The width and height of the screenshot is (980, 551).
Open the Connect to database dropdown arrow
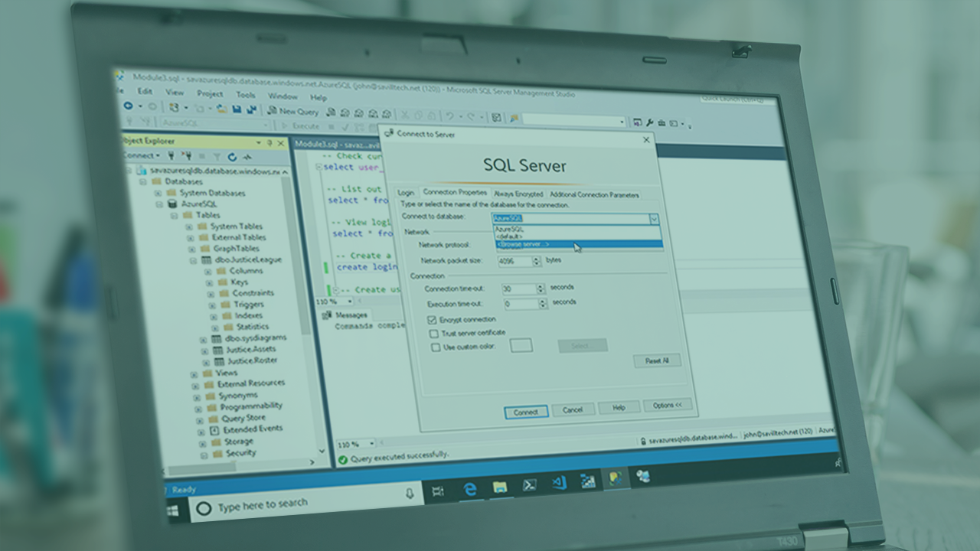pyautogui.click(x=653, y=219)
